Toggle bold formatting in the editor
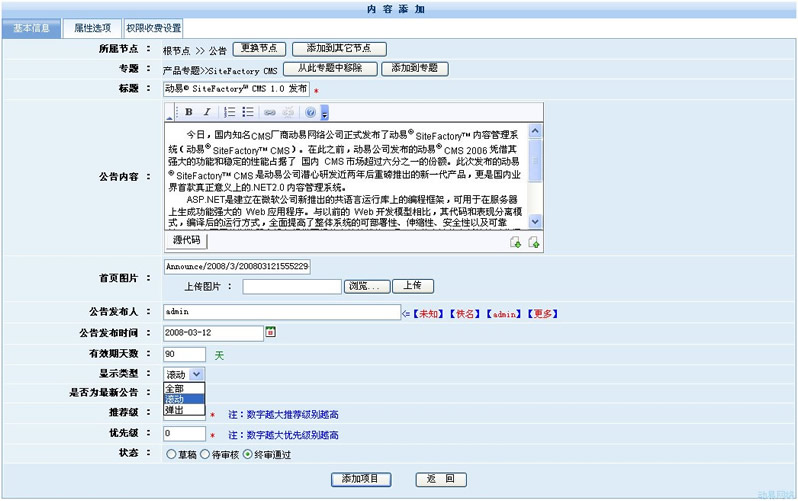Viewport: 798px width, 501px height. (188, 112)
